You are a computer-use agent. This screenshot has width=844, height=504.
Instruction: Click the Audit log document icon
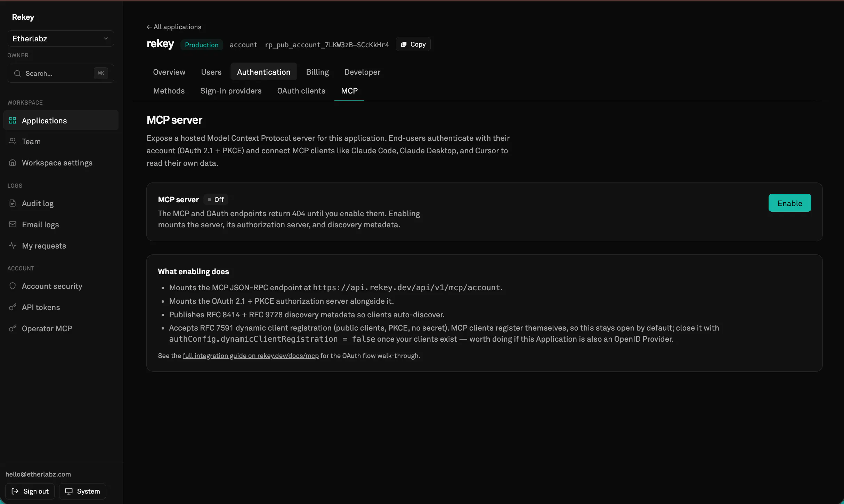tap(13, 203)
